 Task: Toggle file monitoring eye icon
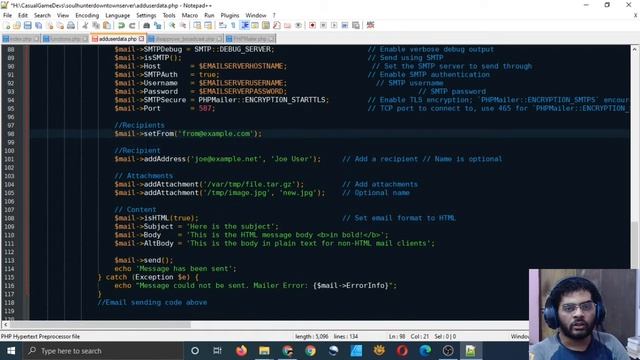click(x=298, y=25)
